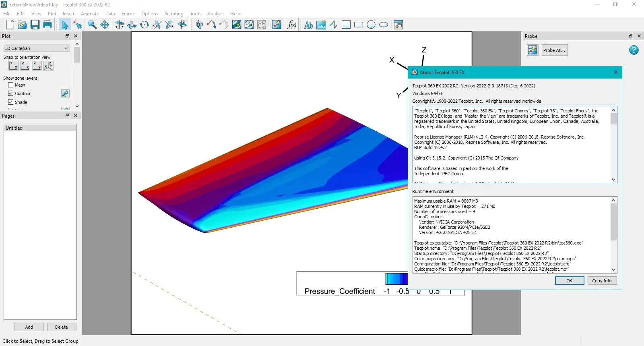Snap to the XZ orientation view
644x346 pixels.
25,66
